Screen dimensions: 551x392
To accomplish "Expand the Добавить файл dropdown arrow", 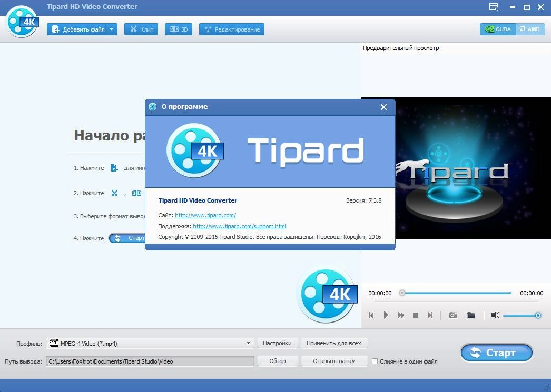I will pyautogui.click(x=112, y=29).
